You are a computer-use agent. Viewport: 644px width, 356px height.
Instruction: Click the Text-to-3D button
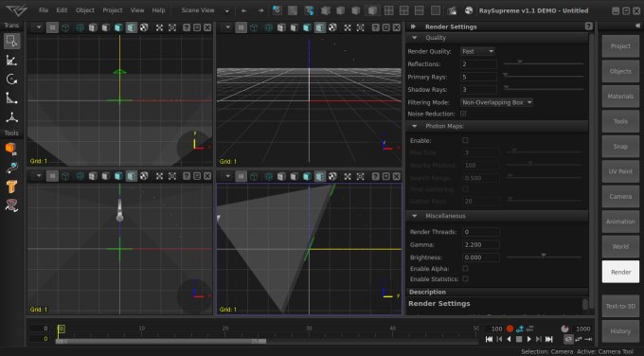coord(620,306)
